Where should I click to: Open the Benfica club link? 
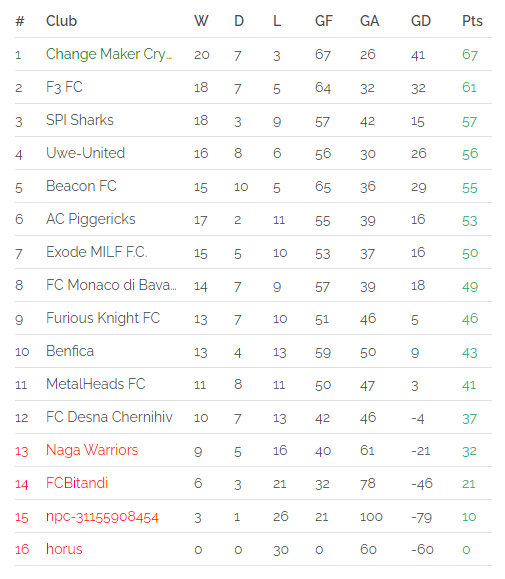point(70,351)
